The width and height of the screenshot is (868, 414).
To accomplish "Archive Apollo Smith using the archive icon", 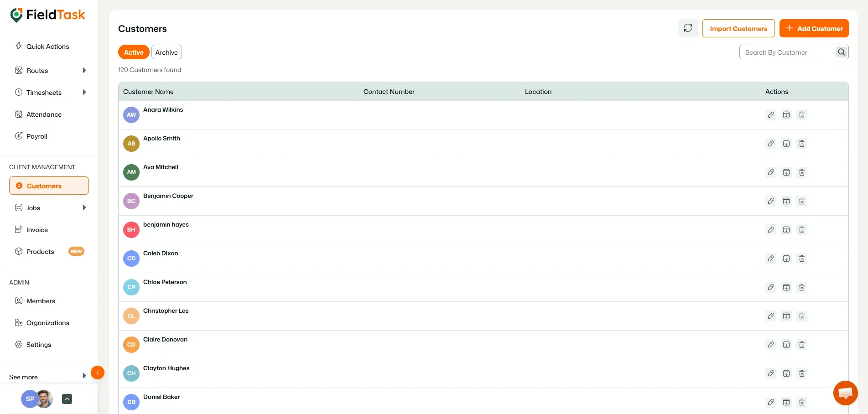I will [x=786, y=144].
